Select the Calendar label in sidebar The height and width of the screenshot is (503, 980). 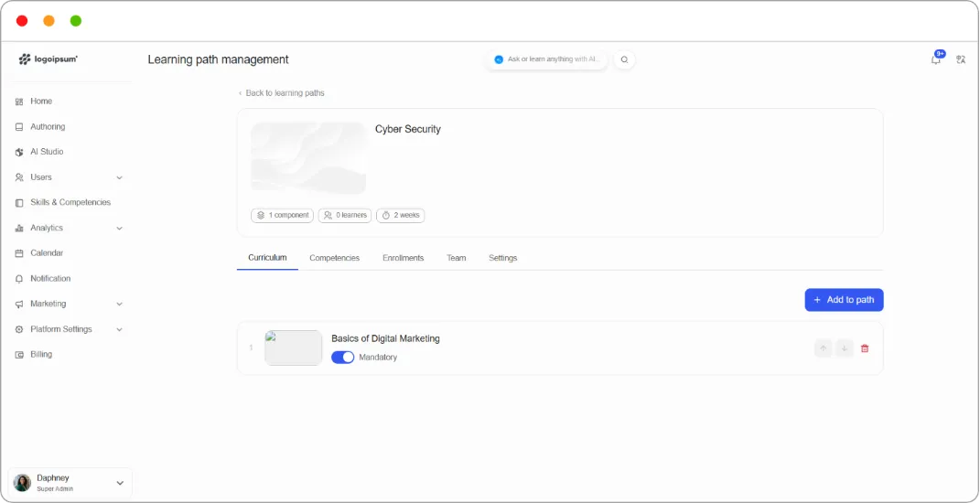(47, 253)
